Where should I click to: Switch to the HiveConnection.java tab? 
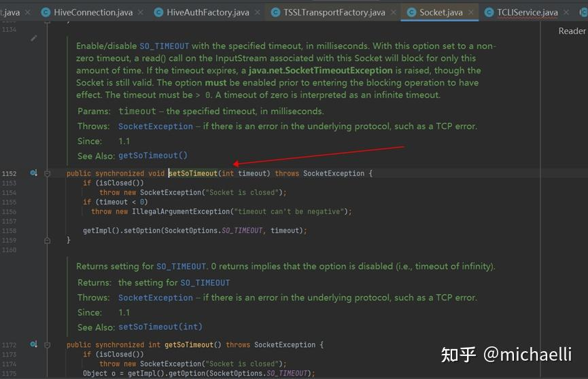coord(94,12)
